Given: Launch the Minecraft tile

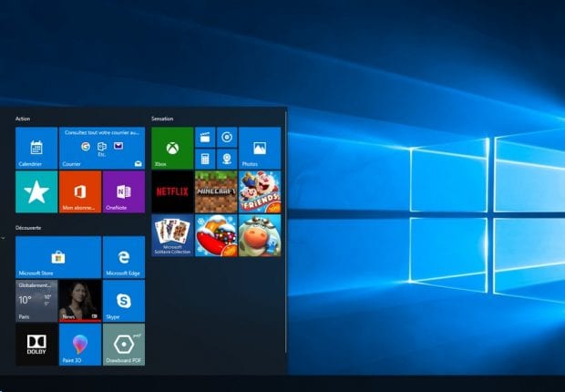Looking at the screenshot, I should (216, 191).
